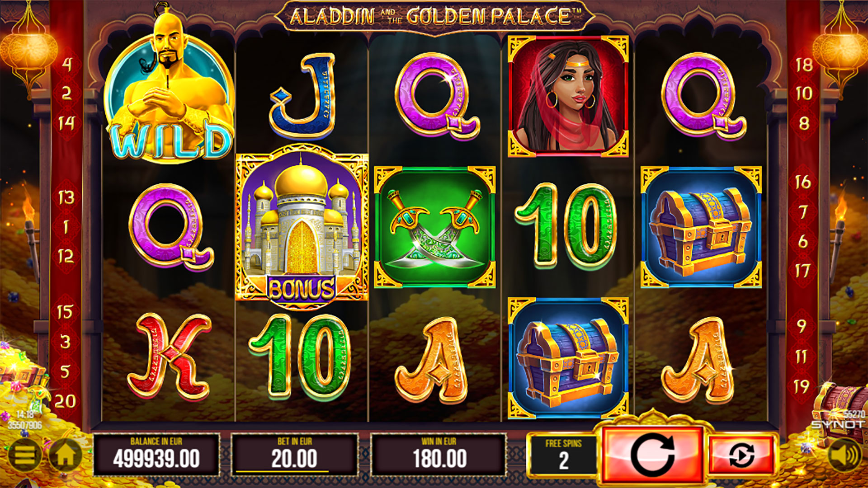Click the treasure chest on reel five
The width and height of the screenshot is (868, 488).
[x=701, y=227]
